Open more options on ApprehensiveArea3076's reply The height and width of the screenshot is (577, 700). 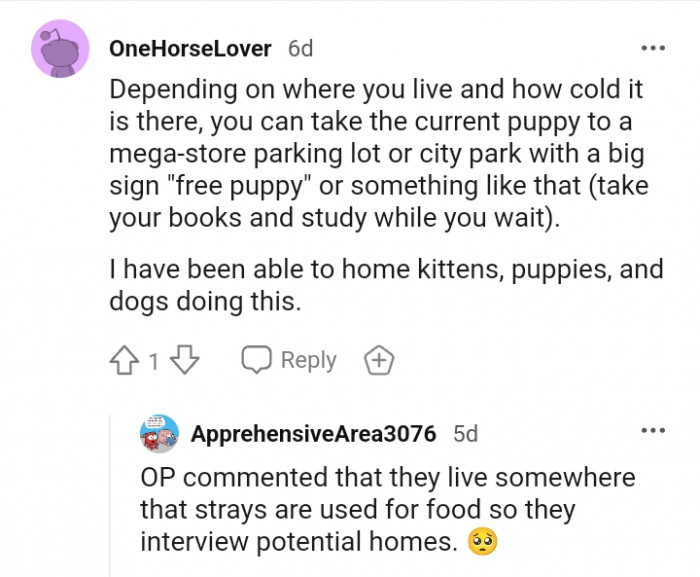pos(653,431)
